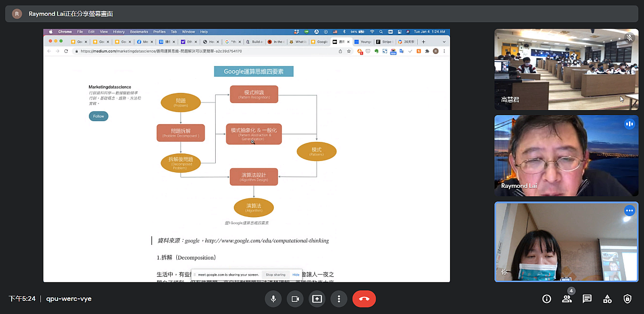Show participants list panel
The height and width of the screenshot is (314, 644).
(567, 298)
